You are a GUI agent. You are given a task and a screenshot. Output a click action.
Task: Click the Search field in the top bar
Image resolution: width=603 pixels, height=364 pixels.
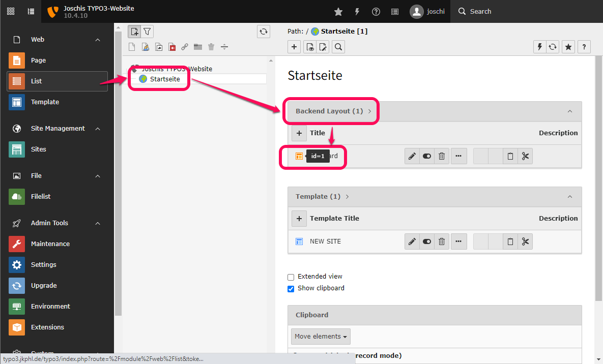pyautogui.click(x=480, y=11)
